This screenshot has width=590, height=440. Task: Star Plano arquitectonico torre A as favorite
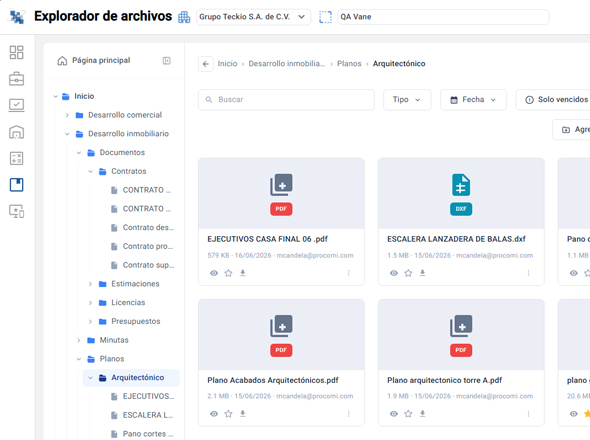pyautogui.click(x=408, y=414)
